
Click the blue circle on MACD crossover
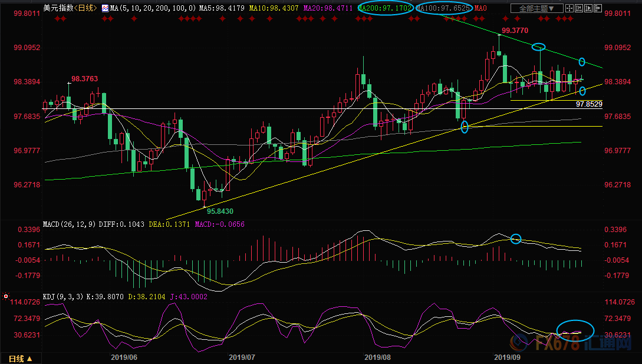(516, 239)
